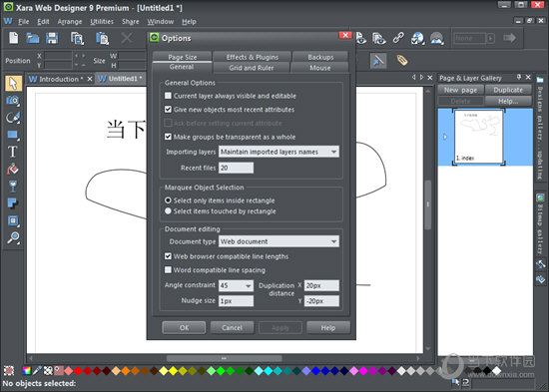Screen dimensions: 549x392
Task: Select the Text tool
Action: [13, 152]
